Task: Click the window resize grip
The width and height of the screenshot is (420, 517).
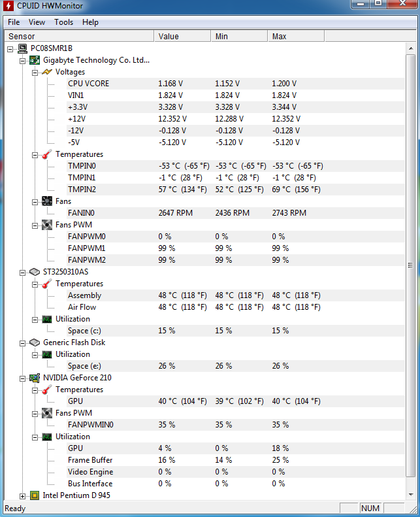Action: point(412,509)
